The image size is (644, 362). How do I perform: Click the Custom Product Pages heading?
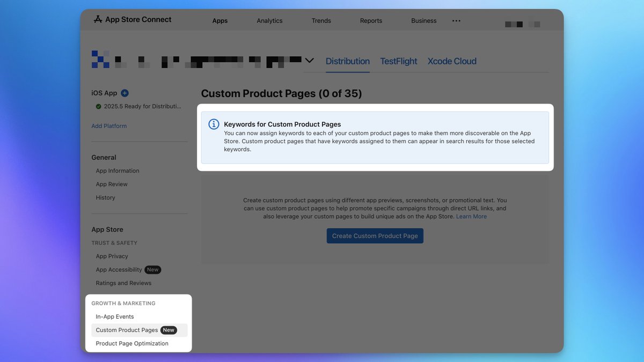click(x=282, y=93)
